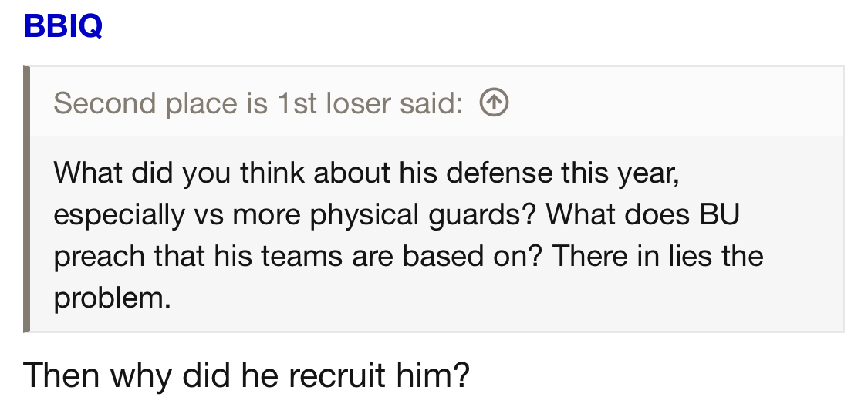Open 'Second place is 1st loser said:' attribution
This screenshot has width=868, height=414.
point(258,103)
